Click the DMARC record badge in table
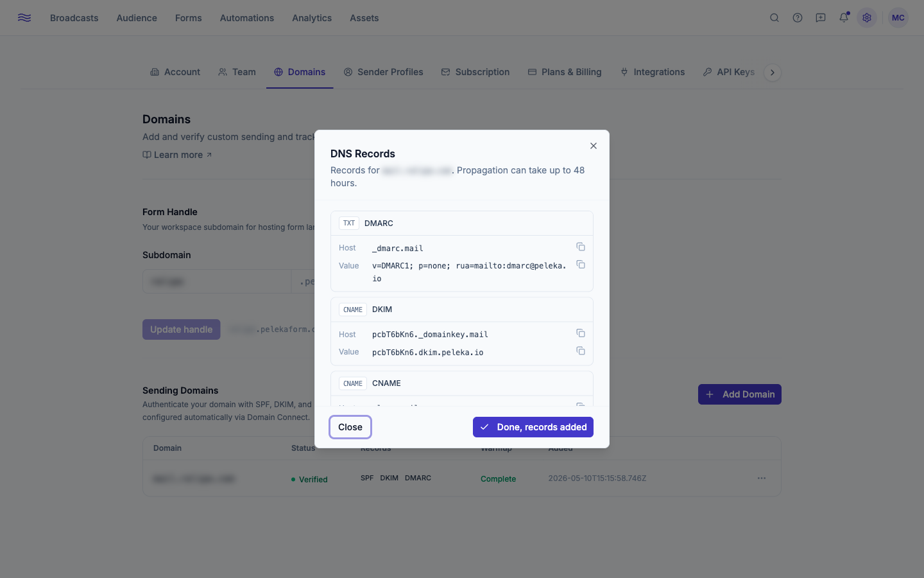924x578 pixels. point(418,478)
